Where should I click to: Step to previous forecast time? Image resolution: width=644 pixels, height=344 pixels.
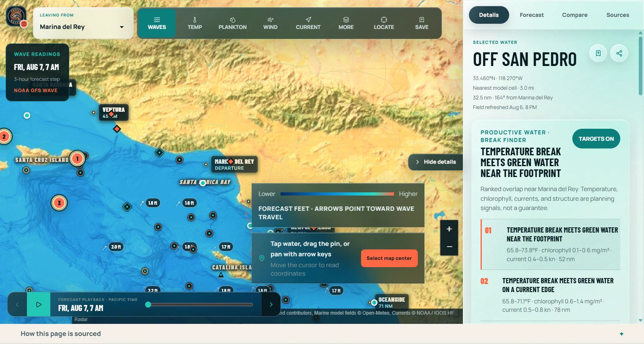tap(17, 305)
